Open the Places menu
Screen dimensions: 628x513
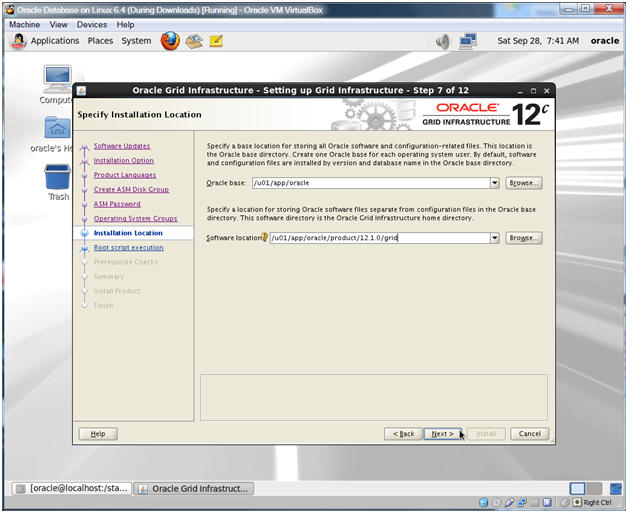coord(100,41)
